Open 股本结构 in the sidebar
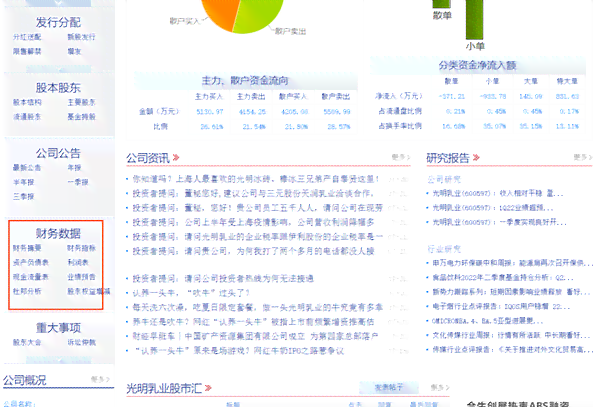Viewport: 600px width, 407px height. (x=27, y=102)
